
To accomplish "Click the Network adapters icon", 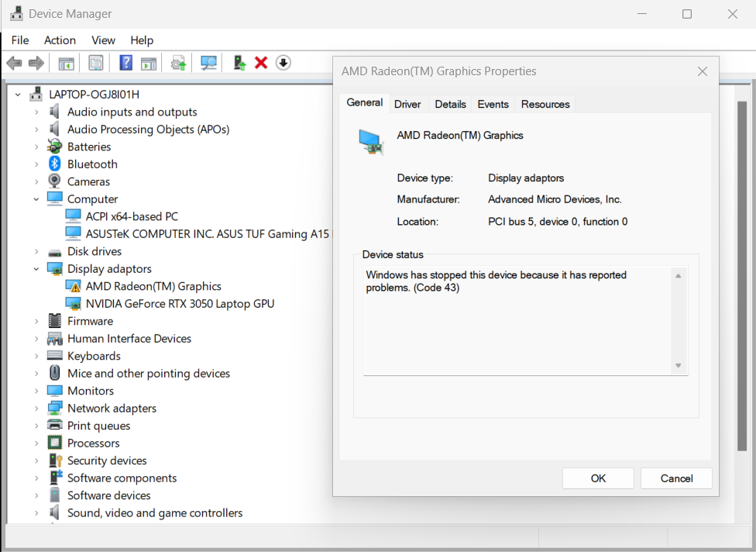I will pos(54,408).
